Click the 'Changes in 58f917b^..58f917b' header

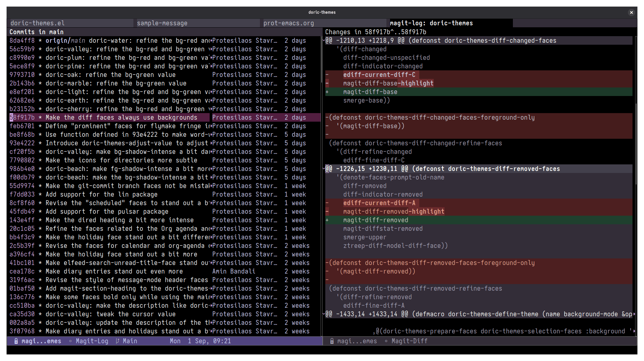click(x=376, y=32)
